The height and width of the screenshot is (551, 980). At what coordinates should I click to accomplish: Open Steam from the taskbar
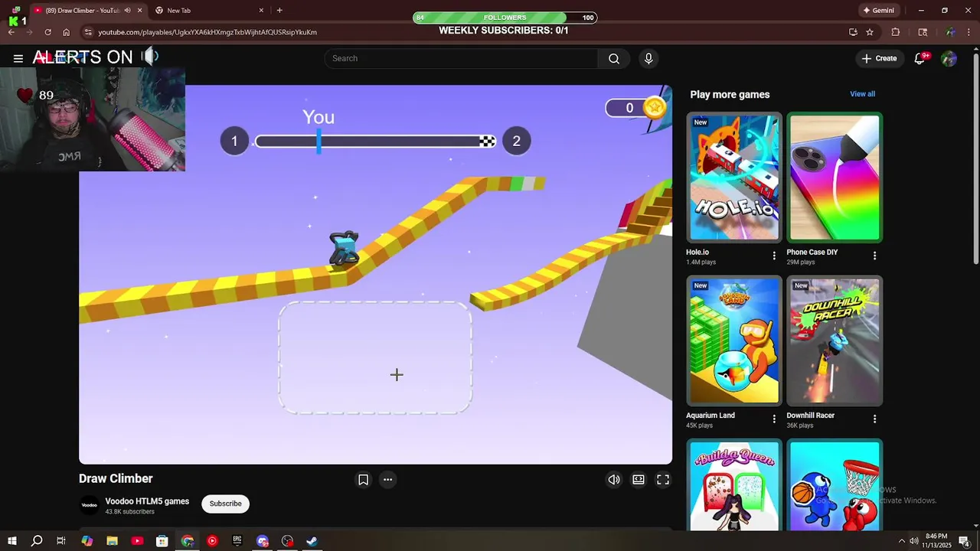tap(312, 541)
